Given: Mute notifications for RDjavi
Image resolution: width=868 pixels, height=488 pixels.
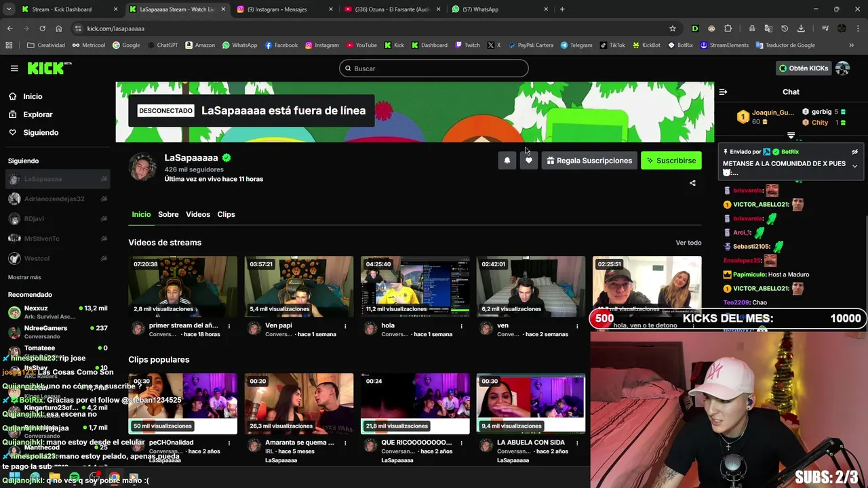Looking at the screenshot, I should 104,218.
